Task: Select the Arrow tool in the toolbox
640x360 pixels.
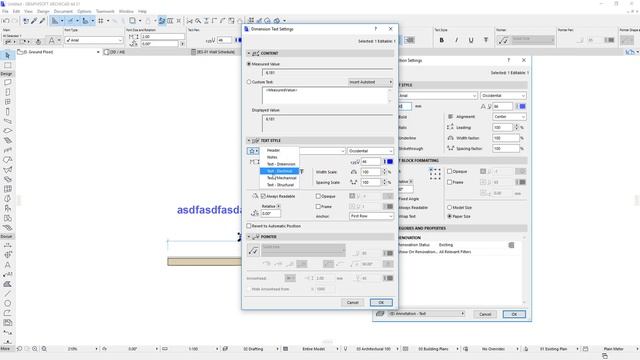Action: pyautogui.click(x=7, y=55)
